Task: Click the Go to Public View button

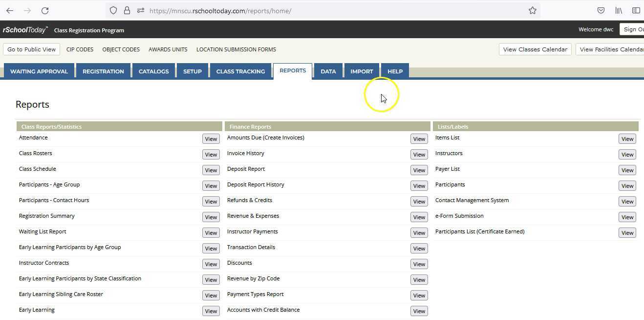Action: (32, 49)
